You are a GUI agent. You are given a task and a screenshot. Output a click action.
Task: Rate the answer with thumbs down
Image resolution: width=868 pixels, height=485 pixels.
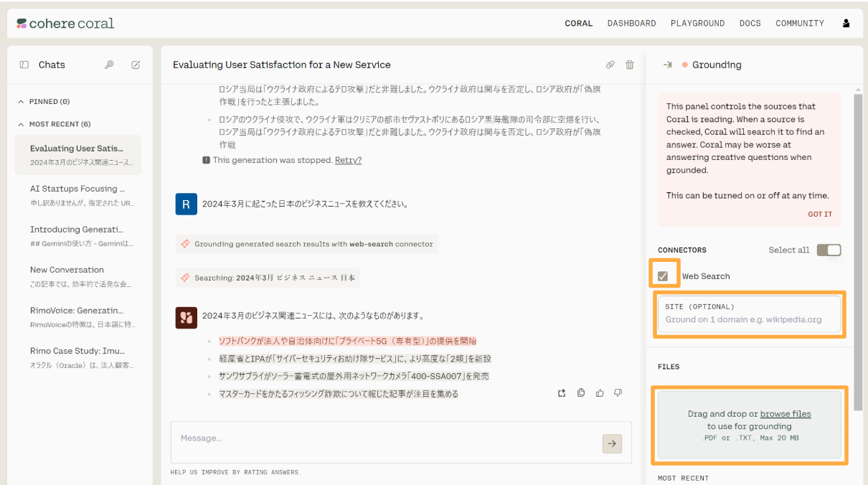pyautogui.click(x=618, y=392)
